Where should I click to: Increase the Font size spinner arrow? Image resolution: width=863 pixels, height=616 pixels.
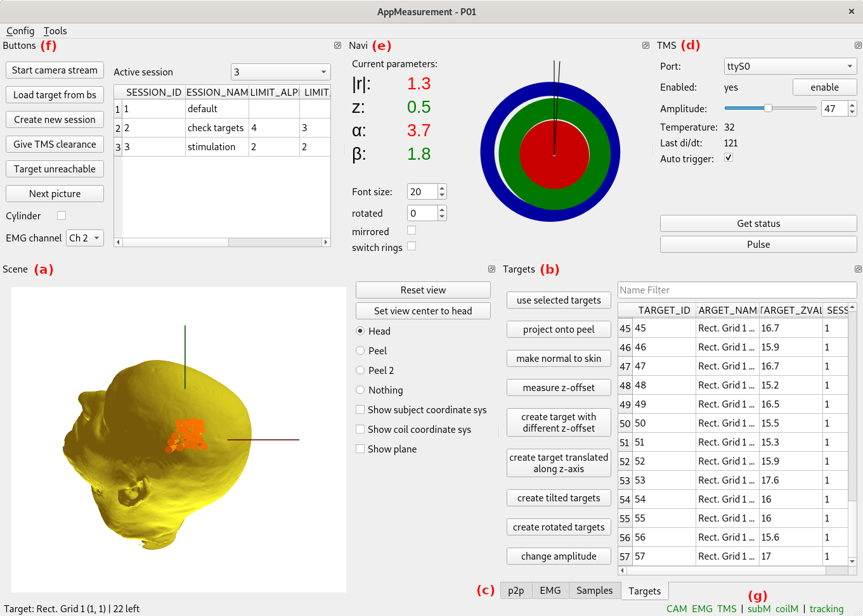(442, 188)
